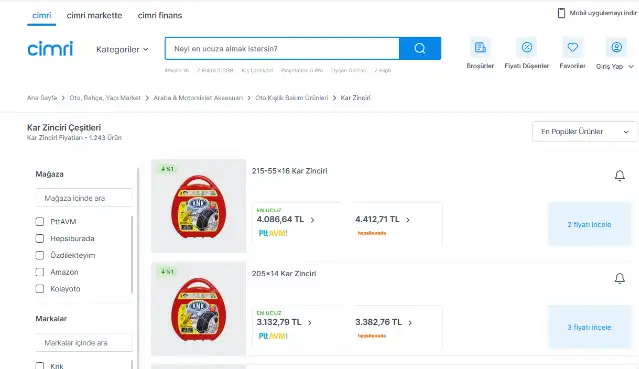Switch to the cimri markette tab
Screen dimensions: 639x369
(95, 15)
